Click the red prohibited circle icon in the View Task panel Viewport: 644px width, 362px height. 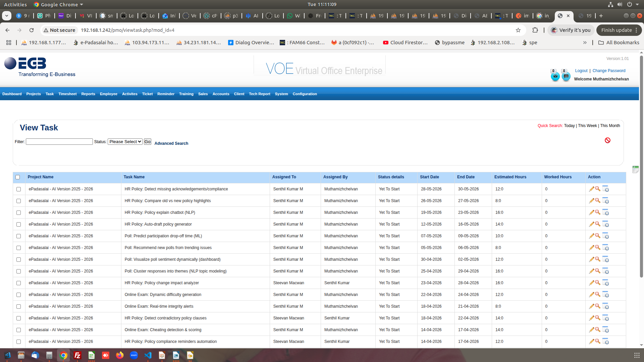[607, 140]
